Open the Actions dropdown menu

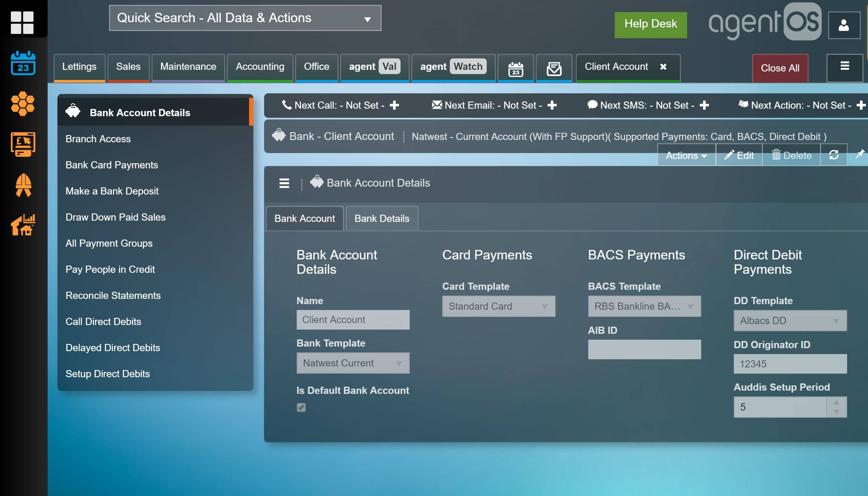687,155
